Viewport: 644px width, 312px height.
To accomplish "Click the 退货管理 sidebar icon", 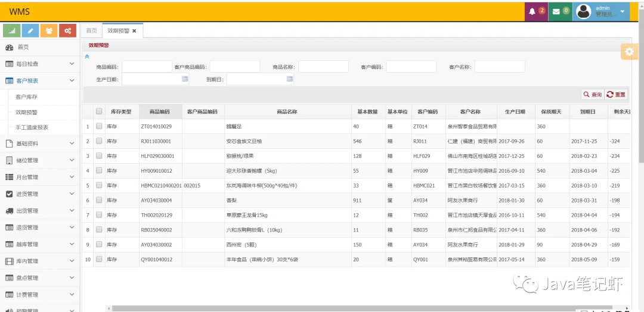I will [x=9, y=227].
